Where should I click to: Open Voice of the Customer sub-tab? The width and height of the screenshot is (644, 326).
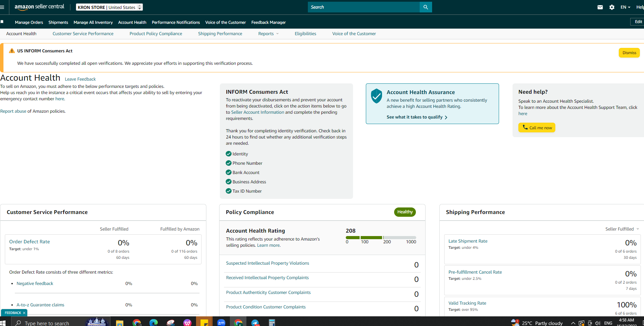pyautogui.click(x=354, y=34)
